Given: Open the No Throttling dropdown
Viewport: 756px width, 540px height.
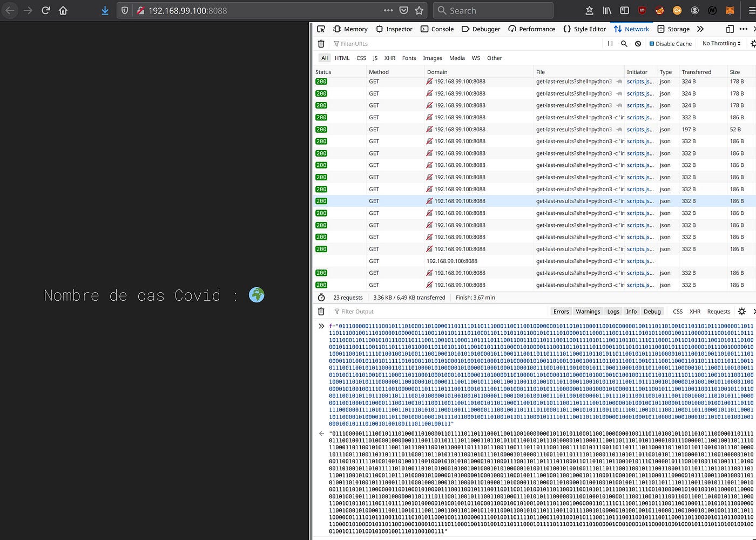Looking at the screenshot, I should coord(721,43).
